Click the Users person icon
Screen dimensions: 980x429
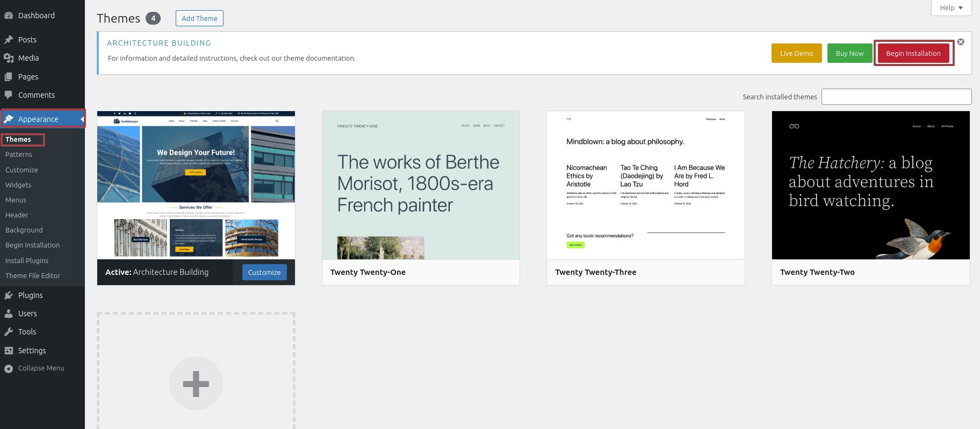tap(9, 314)
